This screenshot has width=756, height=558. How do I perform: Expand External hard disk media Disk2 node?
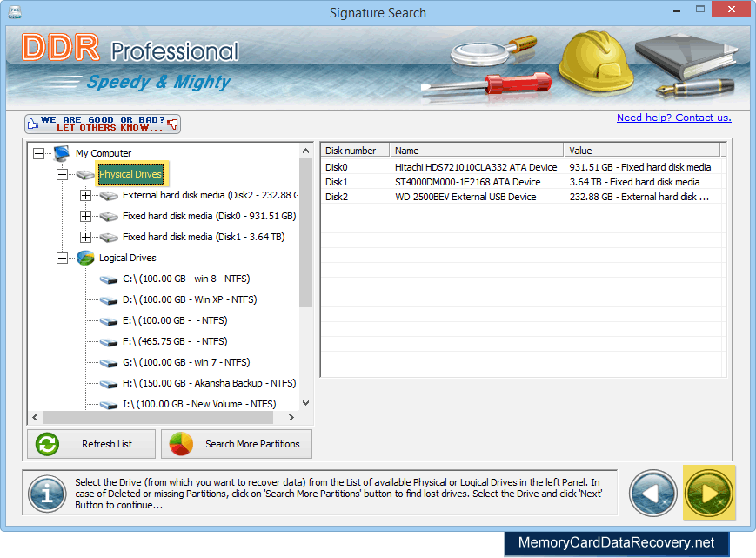[86, 195]
